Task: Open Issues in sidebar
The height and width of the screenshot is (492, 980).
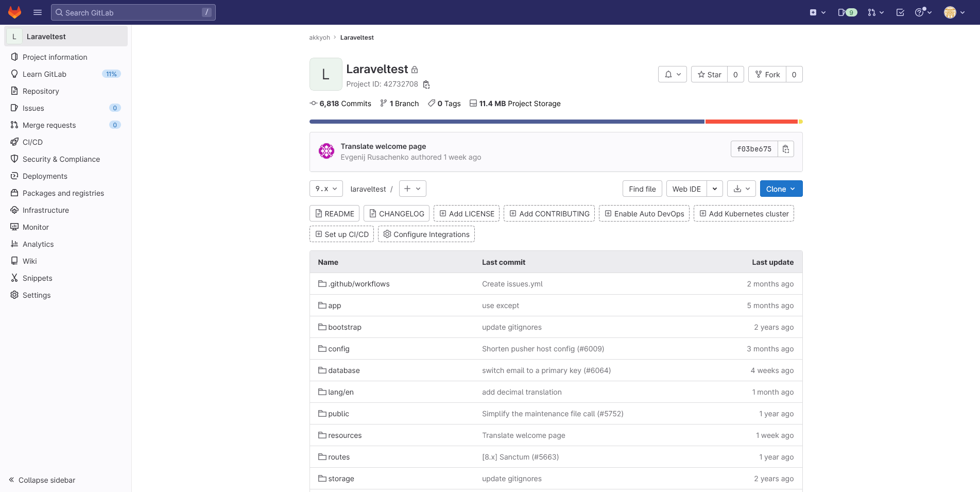Action: (x=66, y=108)
